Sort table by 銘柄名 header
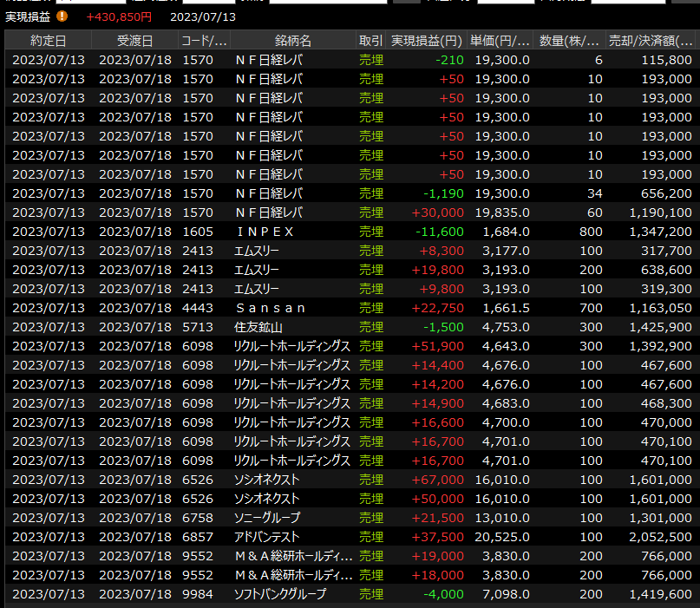The width and height of the screenshot is (700, 608). [x=292, y=41]
